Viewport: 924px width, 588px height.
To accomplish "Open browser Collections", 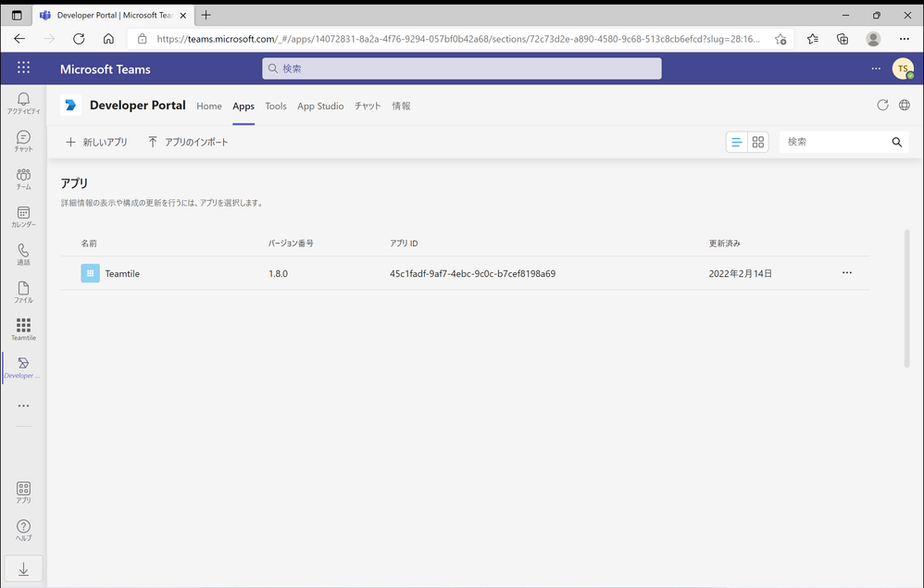I will [843, 39].
